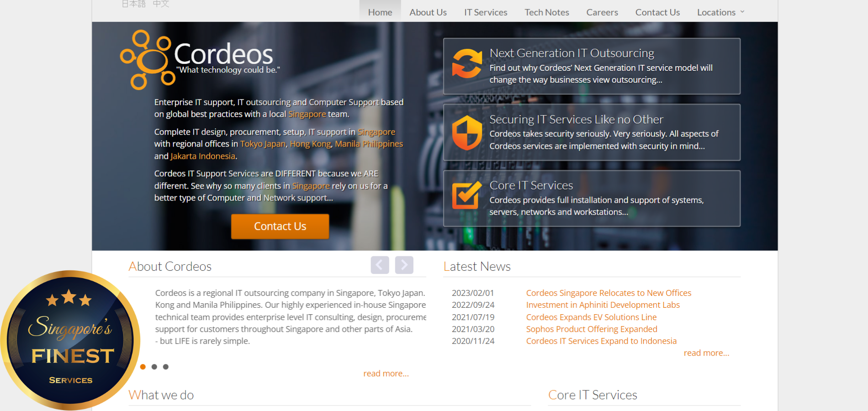The width and height of the screenshot is (868, 411).
Task: Click the orange refresh arrows outsourcing icon
Action: point(466,64)
